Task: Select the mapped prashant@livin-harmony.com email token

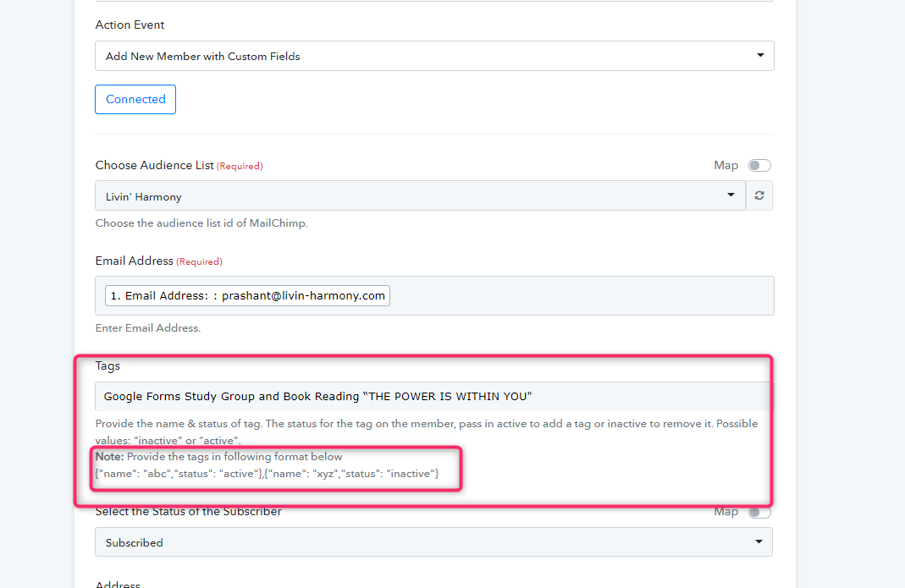Action: tap(247, 295)
